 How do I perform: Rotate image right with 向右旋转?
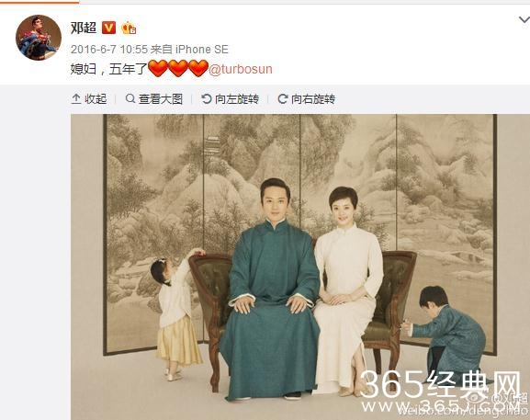click(313, 99)
